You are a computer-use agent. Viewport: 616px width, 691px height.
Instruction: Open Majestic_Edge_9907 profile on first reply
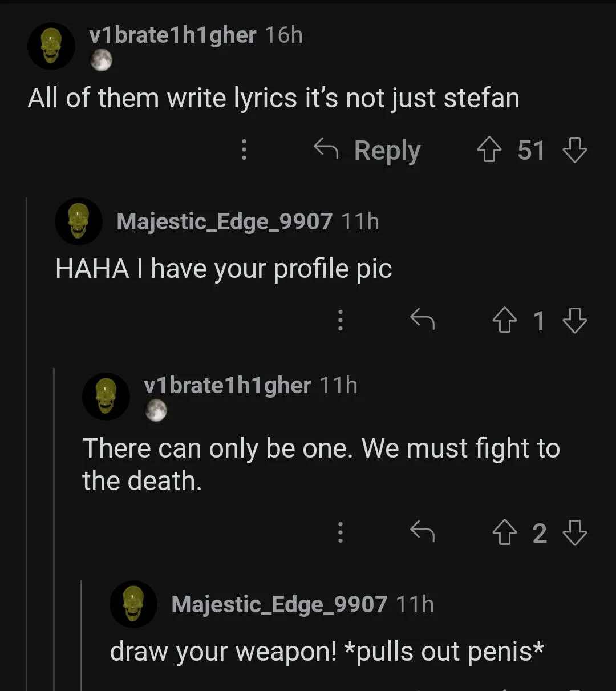coord(224,221)
